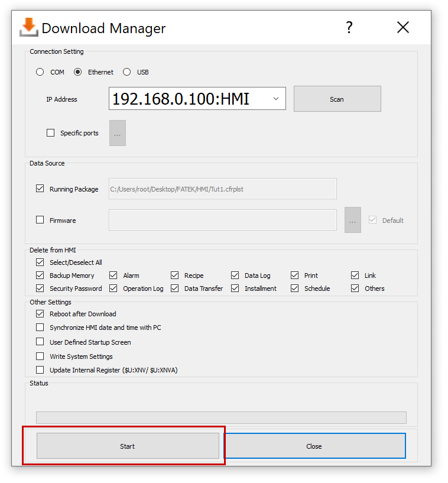Select the USB connection radio button
The image size is (448, 483).
(x=127, y=72)
